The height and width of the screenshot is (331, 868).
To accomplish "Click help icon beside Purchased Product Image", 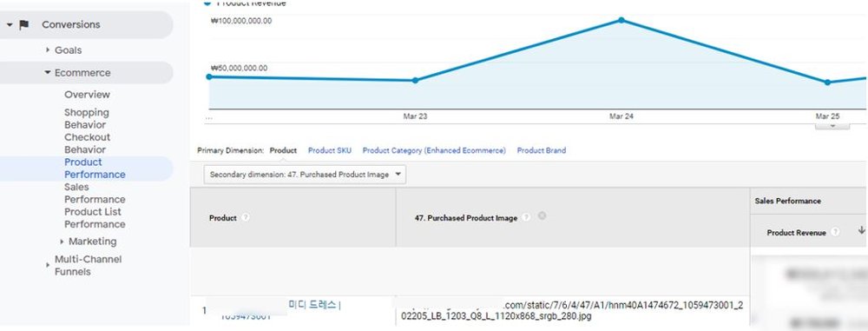I will click(527, 217).
